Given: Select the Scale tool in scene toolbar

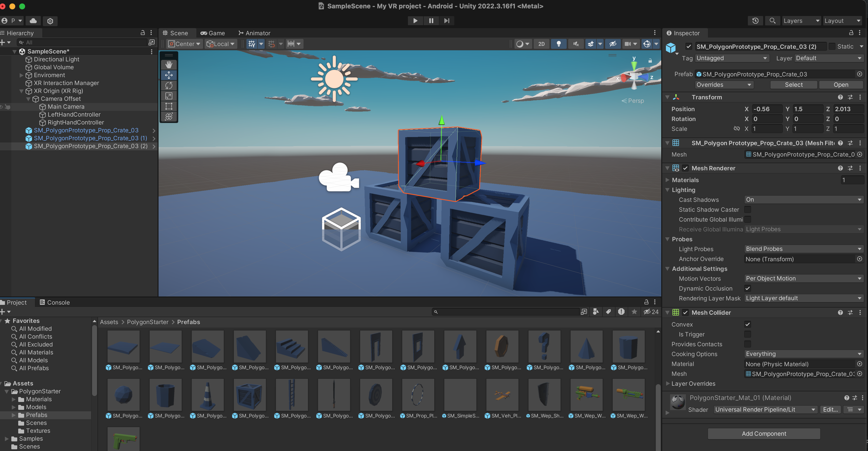Looking at the screenshot, I should 169,96.
